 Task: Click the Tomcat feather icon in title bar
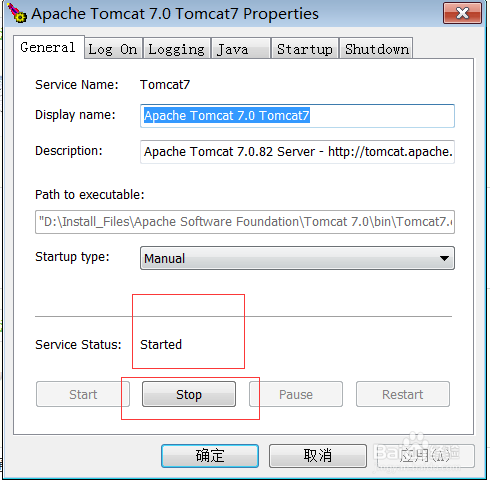pyautogui.click(x=17, y=13)
